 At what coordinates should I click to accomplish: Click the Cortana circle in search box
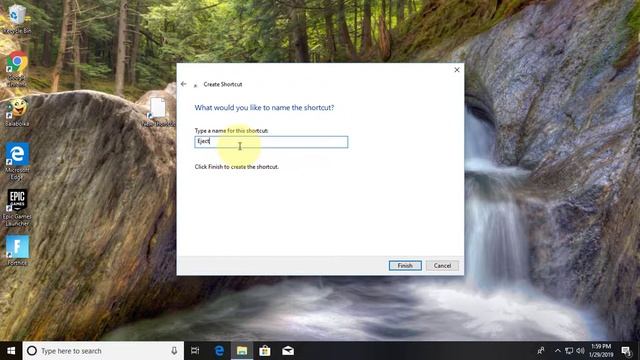pyautogui.click(x=32, y=351)
